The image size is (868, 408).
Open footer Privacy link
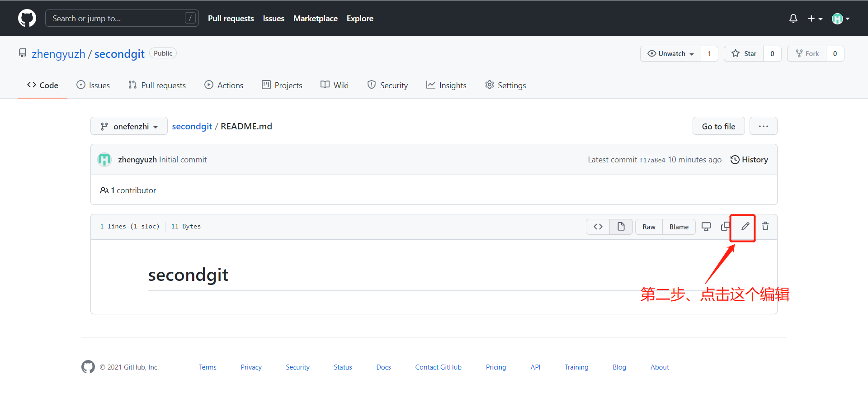251,367
